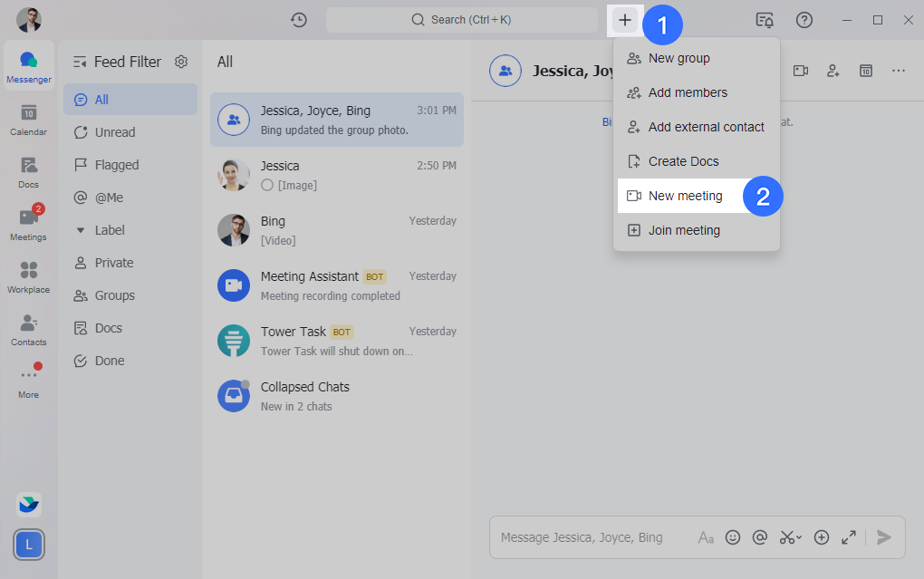Open Calendar in the left sidebar

(28, 120)
